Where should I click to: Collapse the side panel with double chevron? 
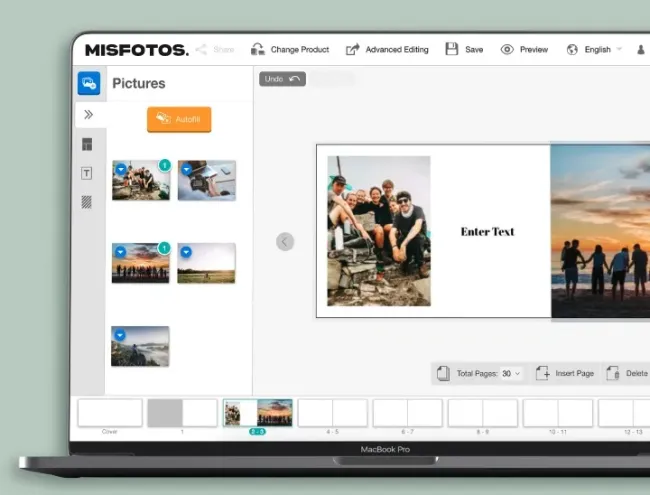(88, 115)
